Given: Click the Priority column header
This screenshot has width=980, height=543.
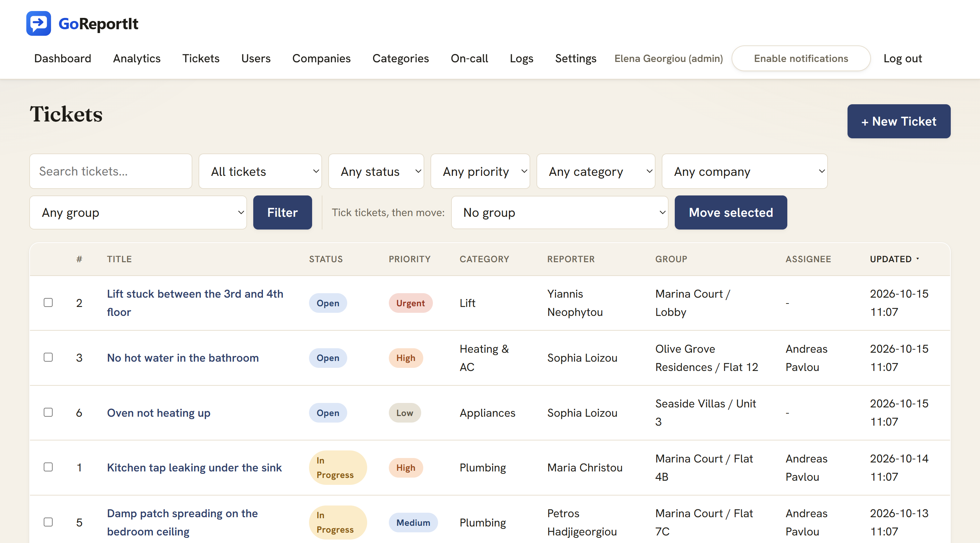Looking at the screenshot, I should [409, 259].
